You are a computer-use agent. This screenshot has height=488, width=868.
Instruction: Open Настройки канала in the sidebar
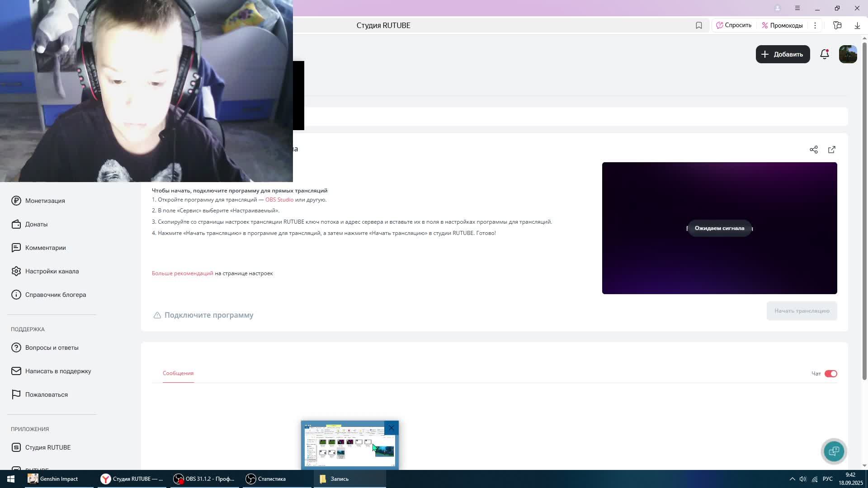click(x=52, y=271)
